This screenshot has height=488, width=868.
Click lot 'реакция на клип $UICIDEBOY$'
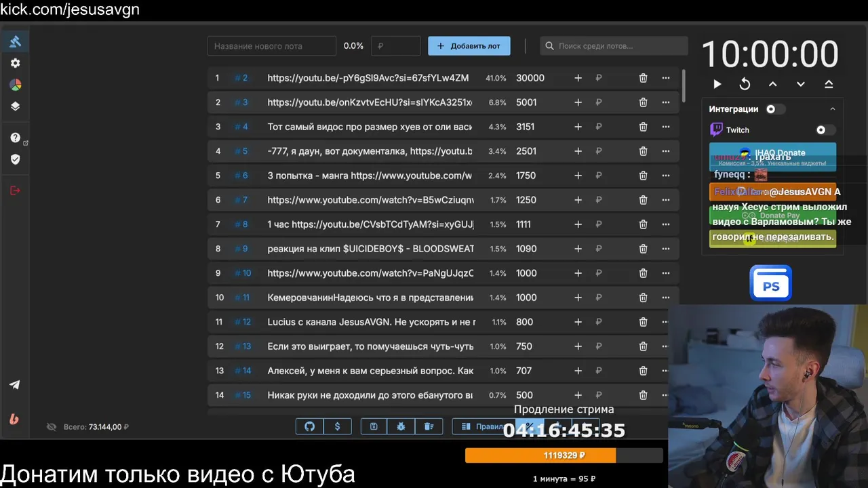coord(371,249)
